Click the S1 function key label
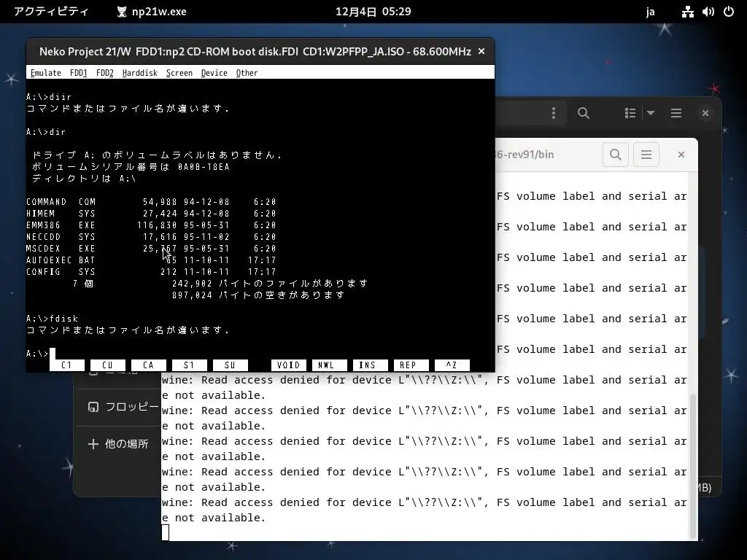Image resolution: width=747 pixels, height=560 pixels. (189, 365)
